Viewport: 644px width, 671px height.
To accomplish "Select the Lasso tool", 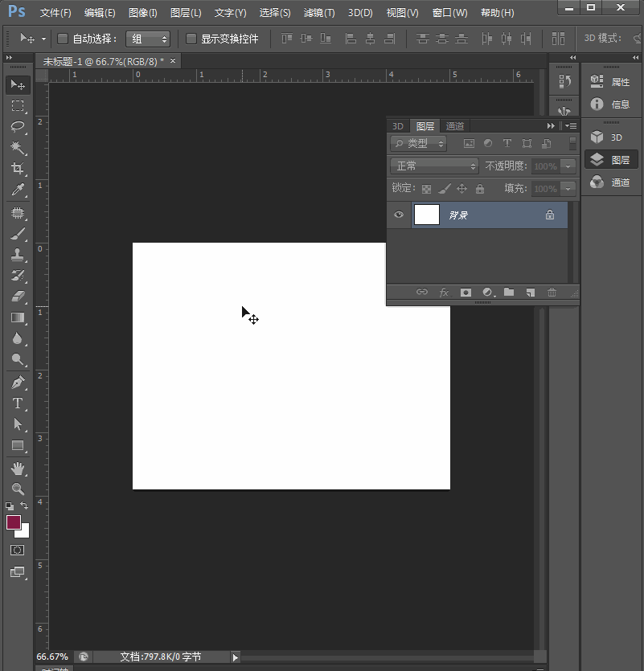I will [18, 127].
